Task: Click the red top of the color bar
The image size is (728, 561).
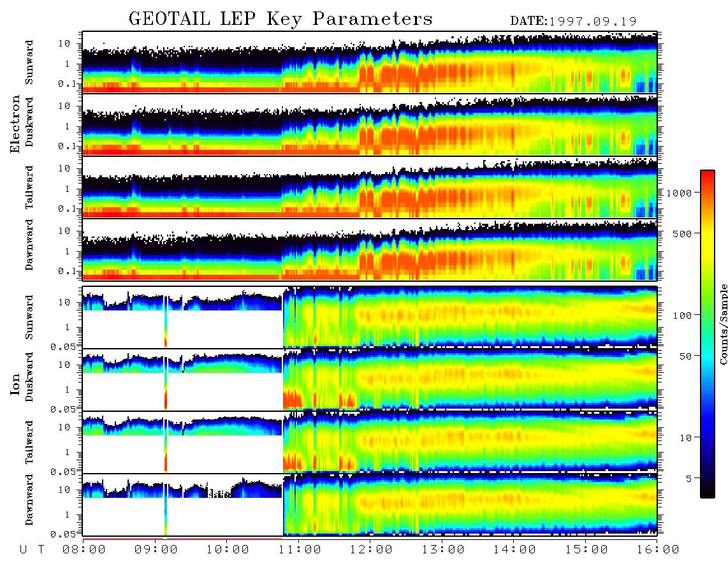Action: (x=708, y=178)
